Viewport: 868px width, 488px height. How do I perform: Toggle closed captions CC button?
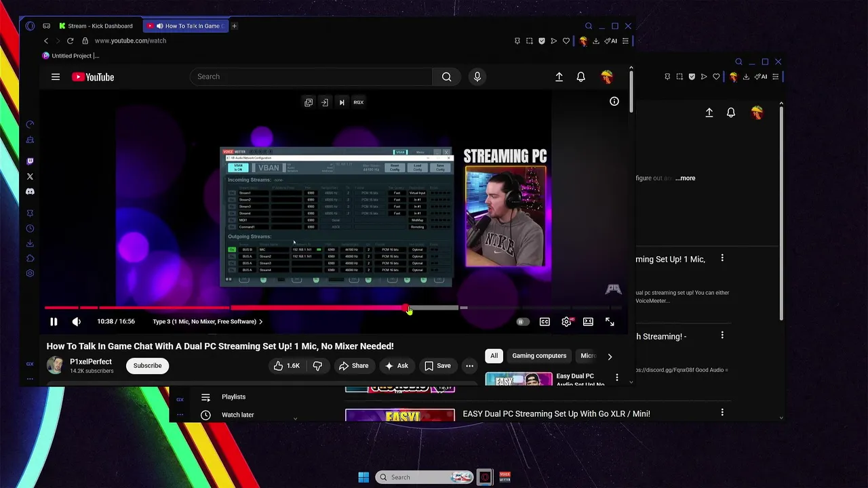[545, 322]
